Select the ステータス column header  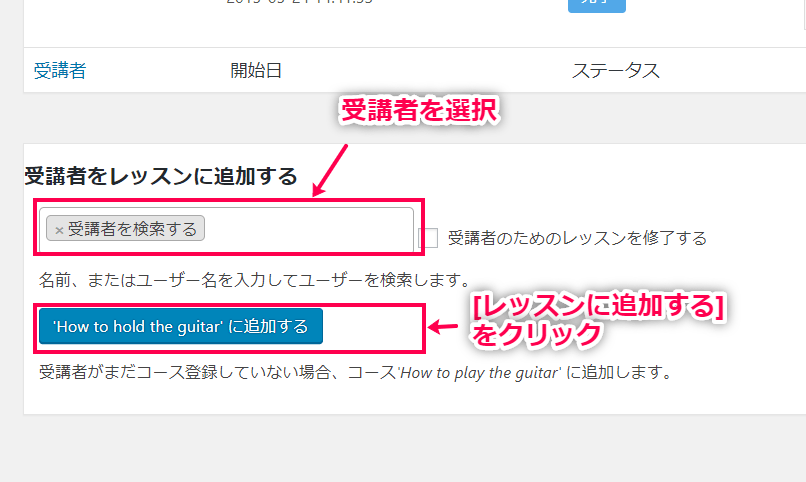[x=616, y=70]
